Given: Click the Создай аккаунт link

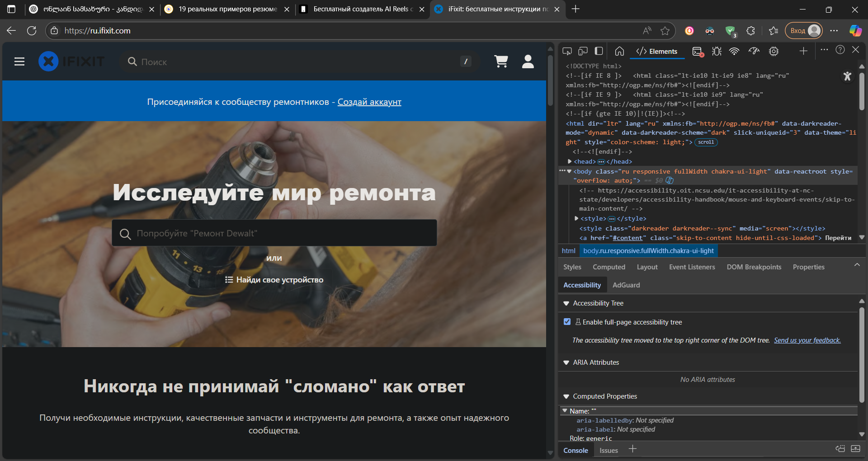Looking at the screenshot, I should tap(369, 102).
